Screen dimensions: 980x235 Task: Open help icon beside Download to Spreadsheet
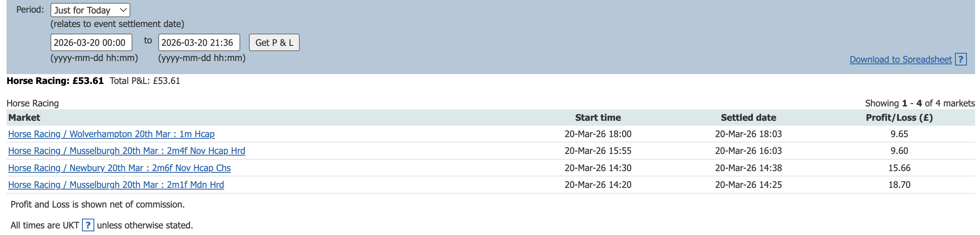pyautogui.click(x=961, y=60)
